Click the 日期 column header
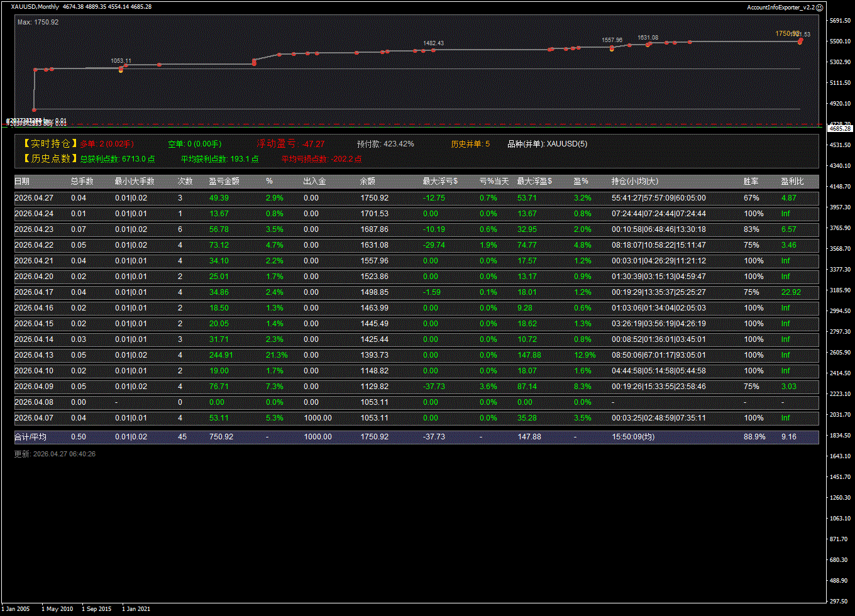Screen dimensions: 855x616 coord(22,182)
